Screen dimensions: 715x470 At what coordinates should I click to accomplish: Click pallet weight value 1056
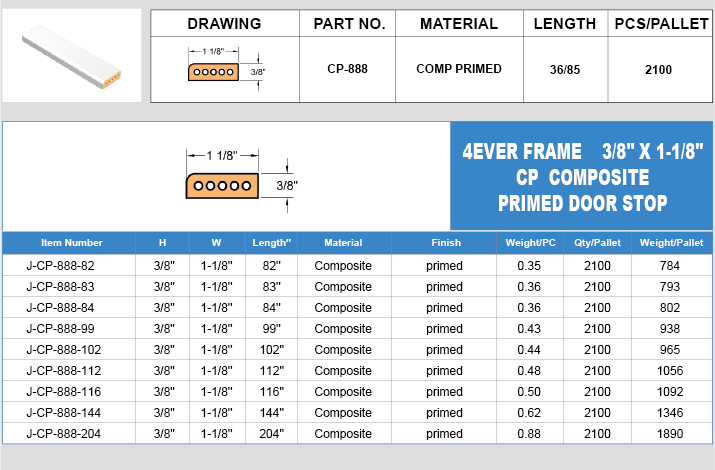point(670,371)
